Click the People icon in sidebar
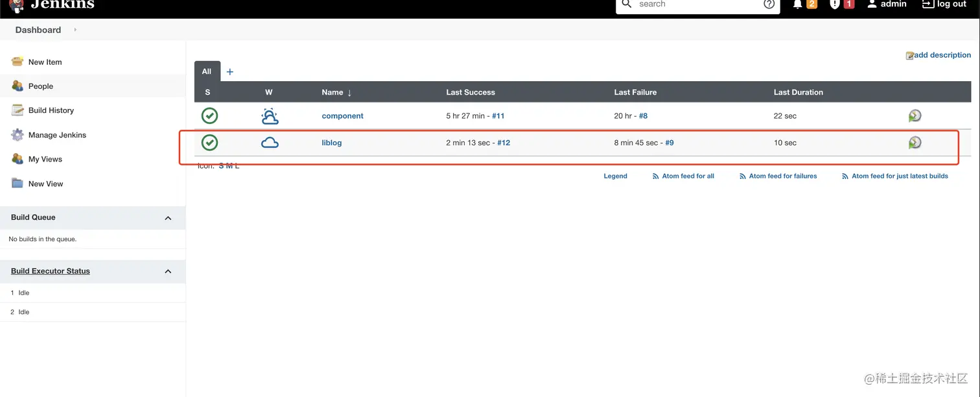980x397 pixels. (x=17, y=86)
